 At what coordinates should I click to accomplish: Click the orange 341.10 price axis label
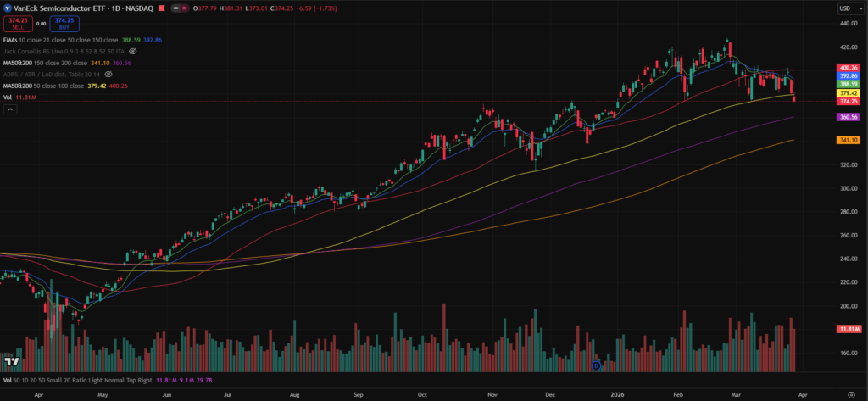849,140
